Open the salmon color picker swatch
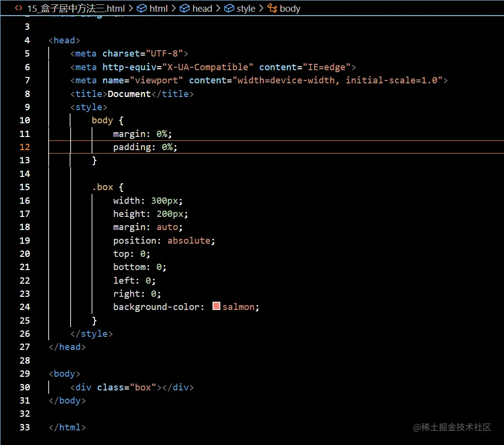The width and height of the screenshot is (504, 445). pyautogui.click(x=216, y=306)
